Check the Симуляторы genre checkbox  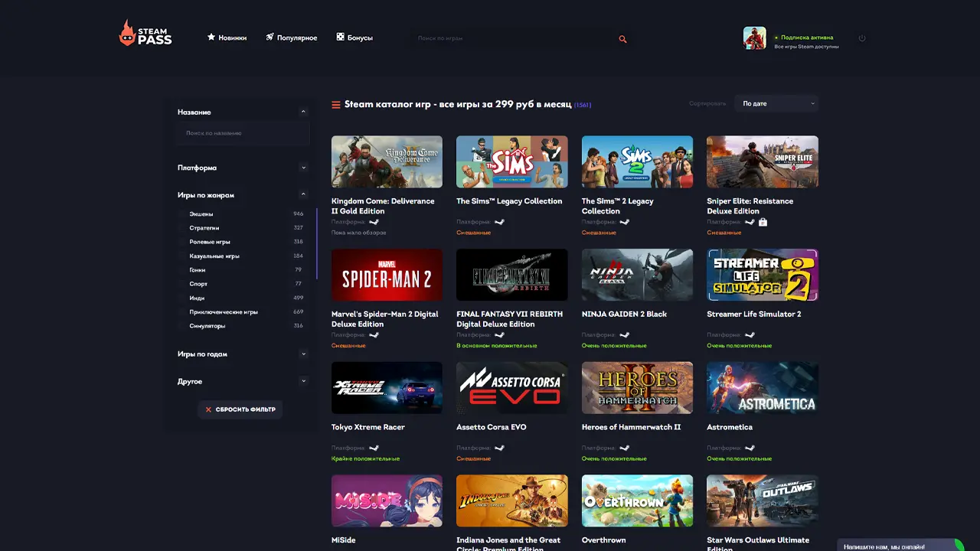click(182, 326)
